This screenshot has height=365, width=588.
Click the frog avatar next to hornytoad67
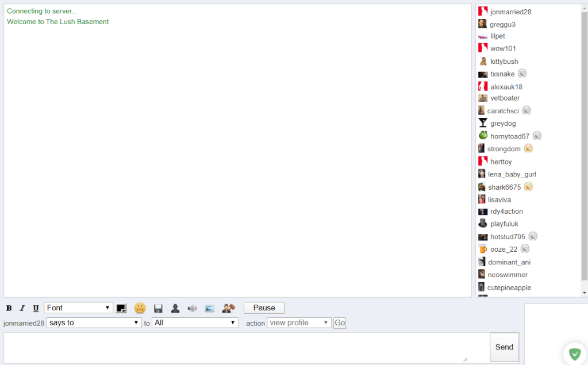click(x=483, y=136)
